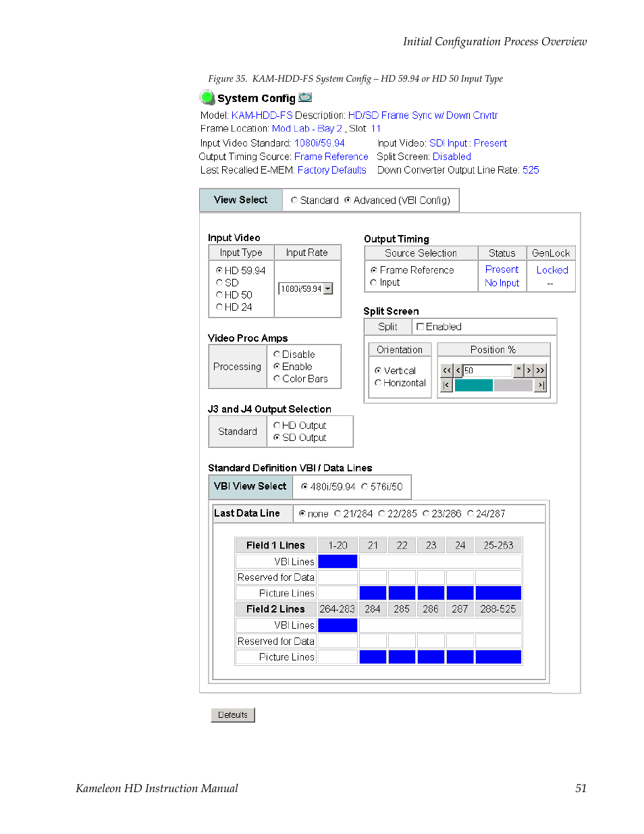Click the fine increase > position button

click(x=529, y=370)
